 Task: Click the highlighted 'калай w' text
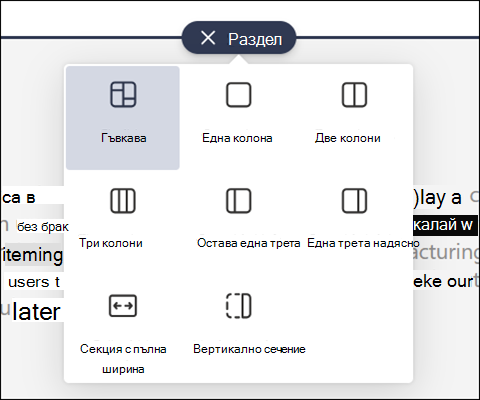tap(443, 225)
